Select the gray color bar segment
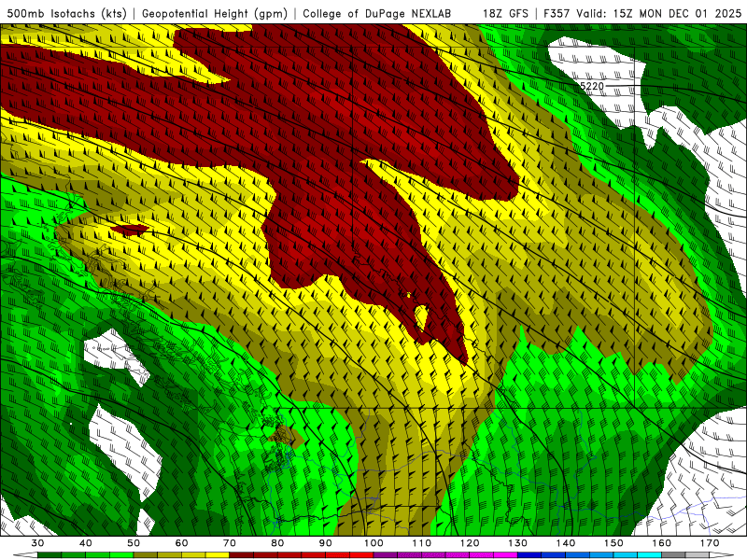747x560 pixels. 673,555
